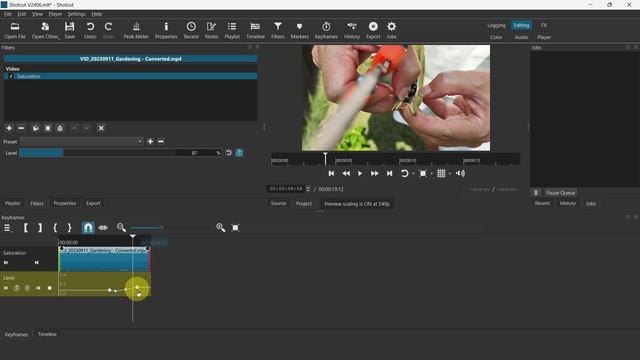Image resolution: width=640 pixels, height=360 pixels.
Task: Open the View menu
Action: click(x=37, y=14)
